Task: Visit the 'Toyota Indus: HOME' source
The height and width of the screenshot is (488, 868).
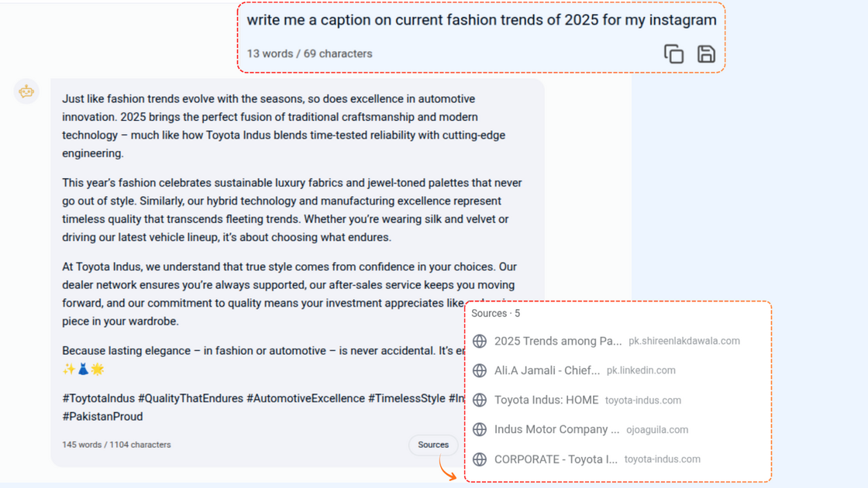Action: click(546, 400)
